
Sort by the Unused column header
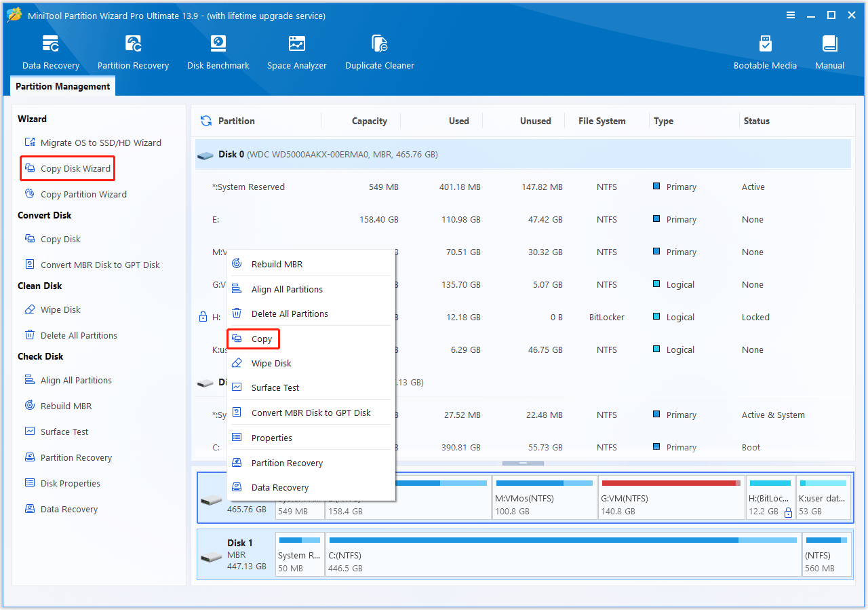click(x=535, y=121)
